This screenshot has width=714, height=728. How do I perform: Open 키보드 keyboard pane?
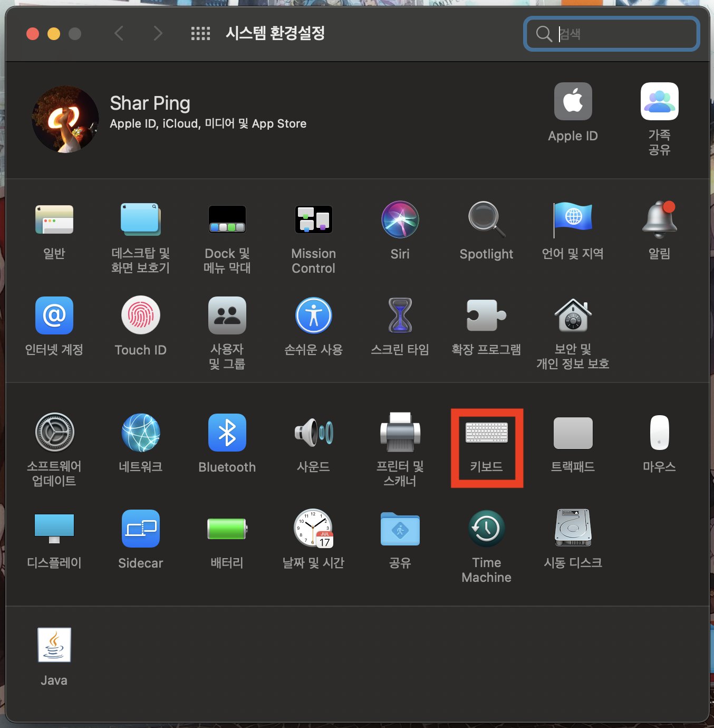tap(487, 433)
